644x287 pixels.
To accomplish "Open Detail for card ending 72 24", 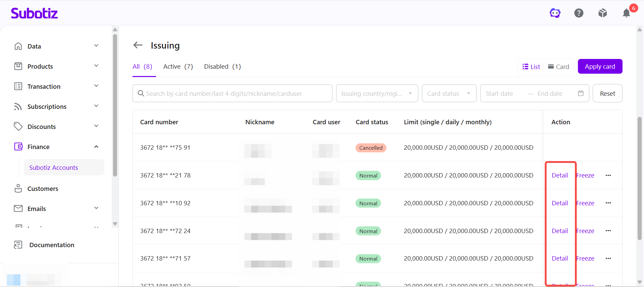I will pos(560,231).
